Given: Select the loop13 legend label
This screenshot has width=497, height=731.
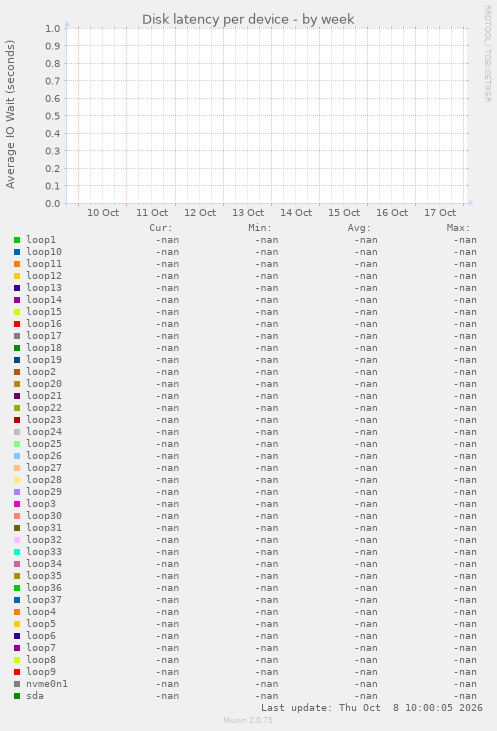Looking at the screenshot, I should (x=44, y=288).
